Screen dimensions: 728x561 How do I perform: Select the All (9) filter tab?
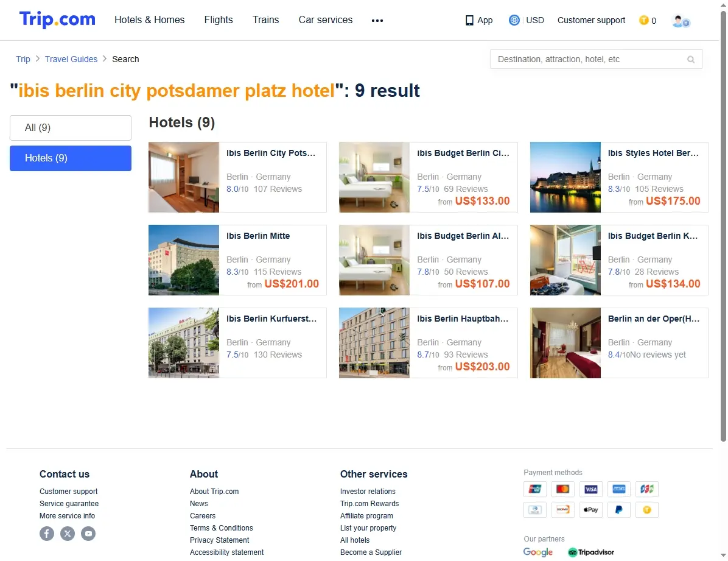pos(71,128)
